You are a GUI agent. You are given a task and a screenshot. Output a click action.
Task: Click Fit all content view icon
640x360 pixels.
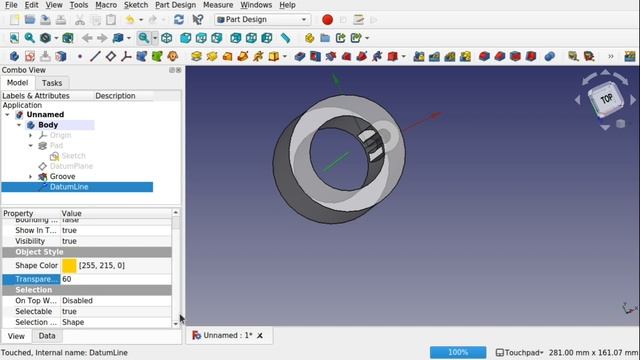[14, 38]
